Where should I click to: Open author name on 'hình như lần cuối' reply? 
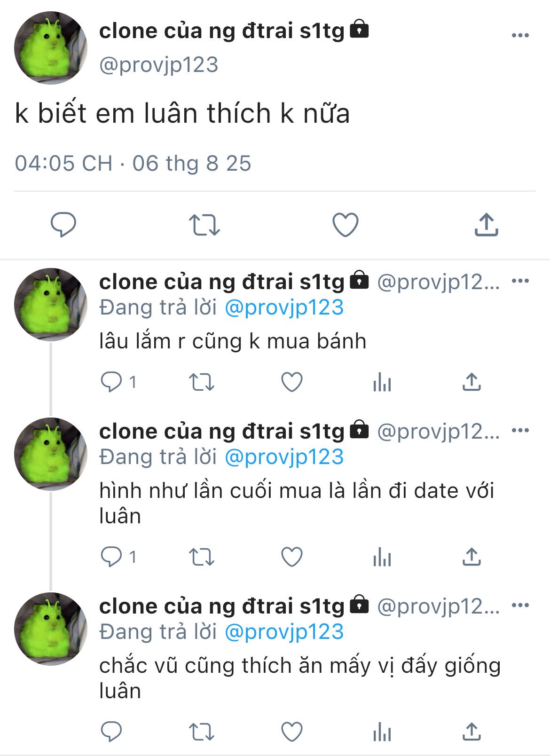point(222,432)
